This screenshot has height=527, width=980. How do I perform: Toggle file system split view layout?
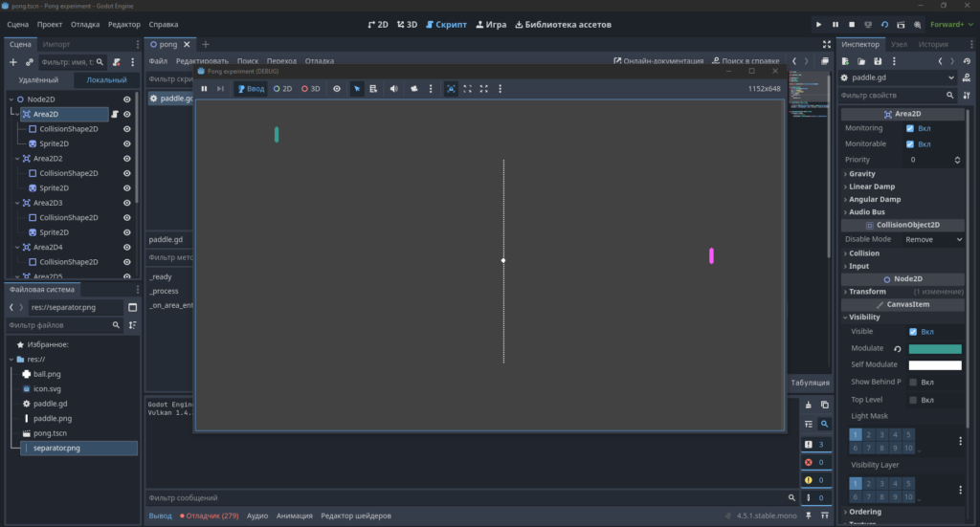tap(132, 307)
